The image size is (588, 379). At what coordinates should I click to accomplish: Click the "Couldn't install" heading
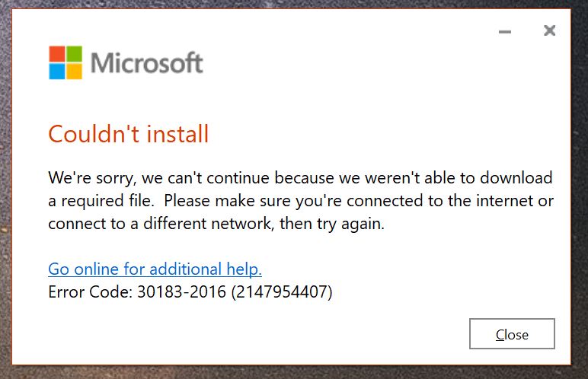tap(128, 135)
